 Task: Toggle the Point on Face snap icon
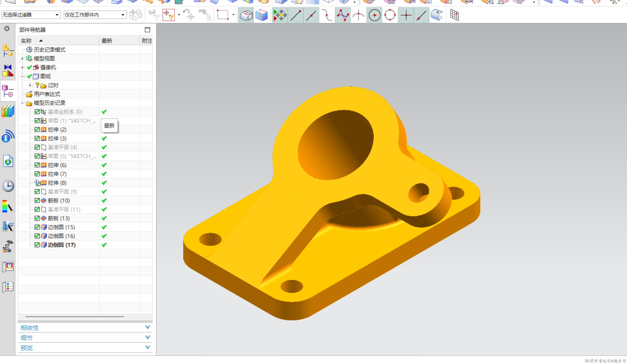pos(437,15)
